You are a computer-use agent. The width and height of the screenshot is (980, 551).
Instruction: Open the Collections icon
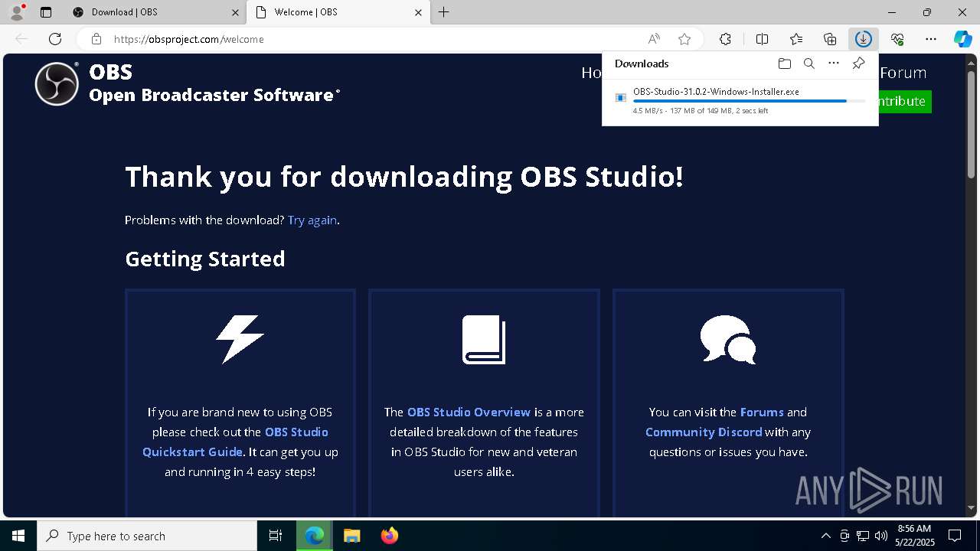(830, 39)
